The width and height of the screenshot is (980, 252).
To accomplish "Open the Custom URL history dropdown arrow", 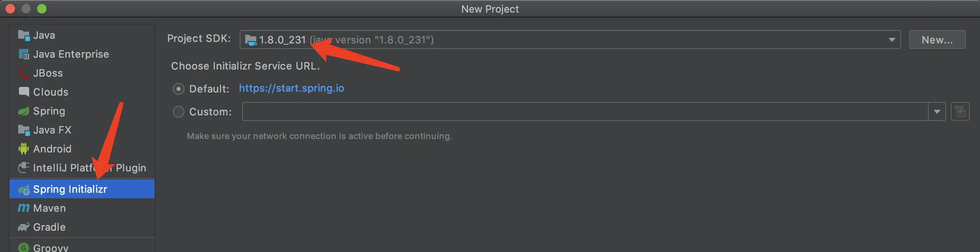I will point(937,112).
